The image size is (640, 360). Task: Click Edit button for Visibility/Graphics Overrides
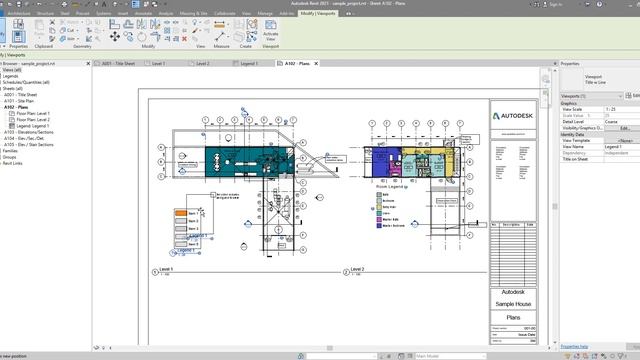(x=624, y=128)
